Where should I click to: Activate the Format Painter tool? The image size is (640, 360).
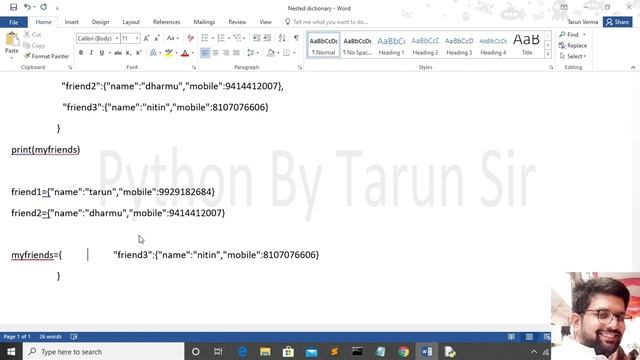tap(46, 56)
